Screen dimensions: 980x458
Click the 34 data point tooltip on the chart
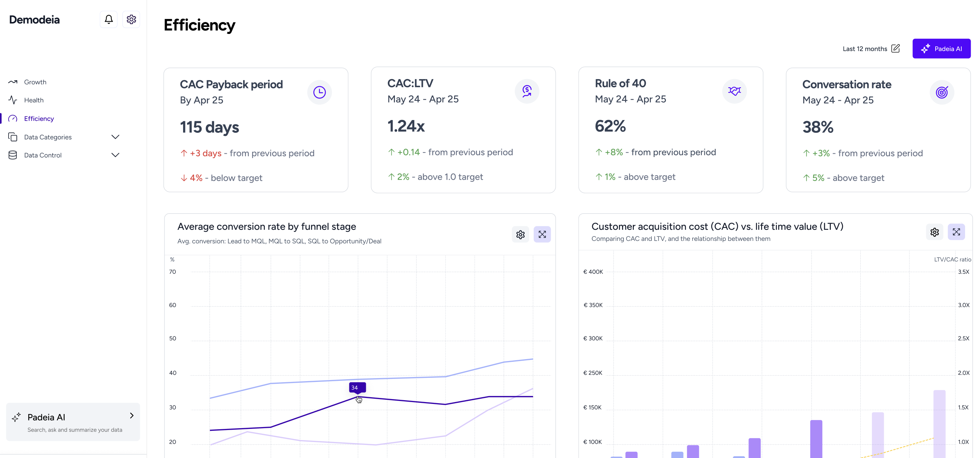pyautogui.click(x=356, y=387)
